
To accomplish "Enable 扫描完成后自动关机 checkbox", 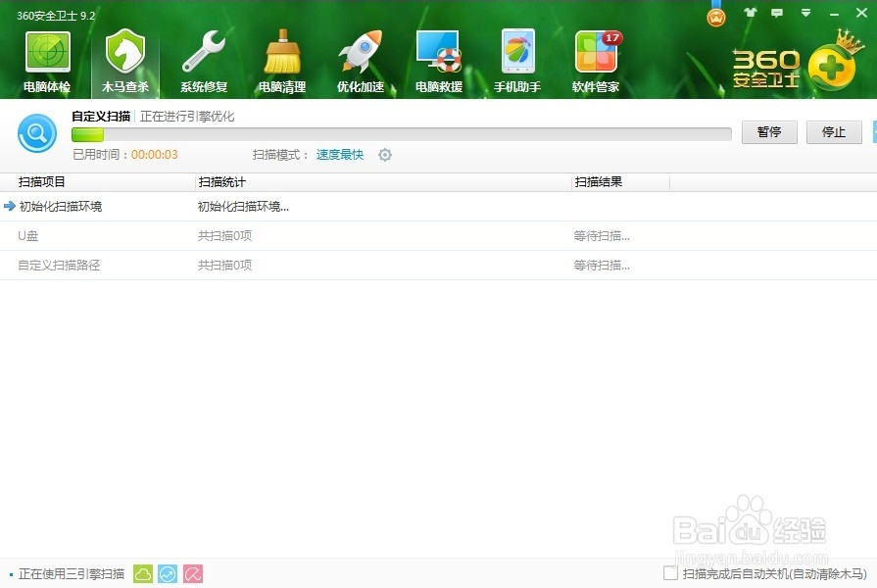I will [670, 573].
